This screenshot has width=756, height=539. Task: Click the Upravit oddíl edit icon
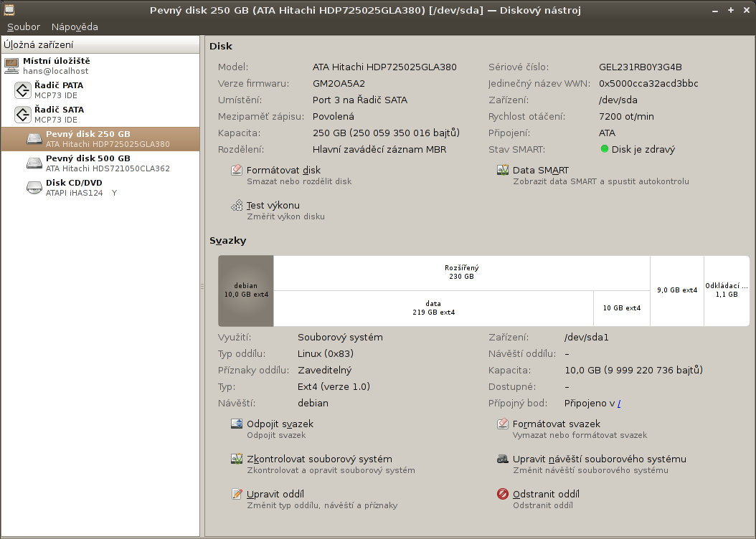(237, 495)
